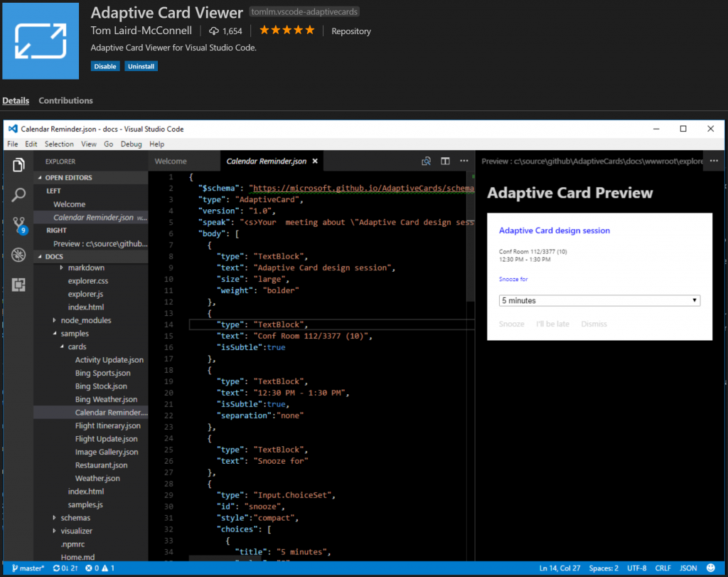Click the master branch status bar item
Viewport: 728px width, 577px height.
[x=28, y=568]
